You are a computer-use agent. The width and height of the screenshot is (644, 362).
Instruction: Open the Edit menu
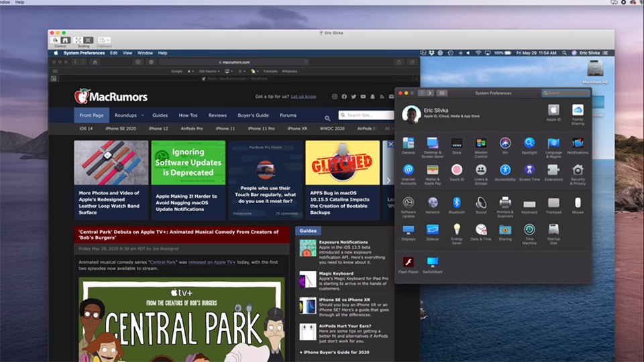pos(114,53)
